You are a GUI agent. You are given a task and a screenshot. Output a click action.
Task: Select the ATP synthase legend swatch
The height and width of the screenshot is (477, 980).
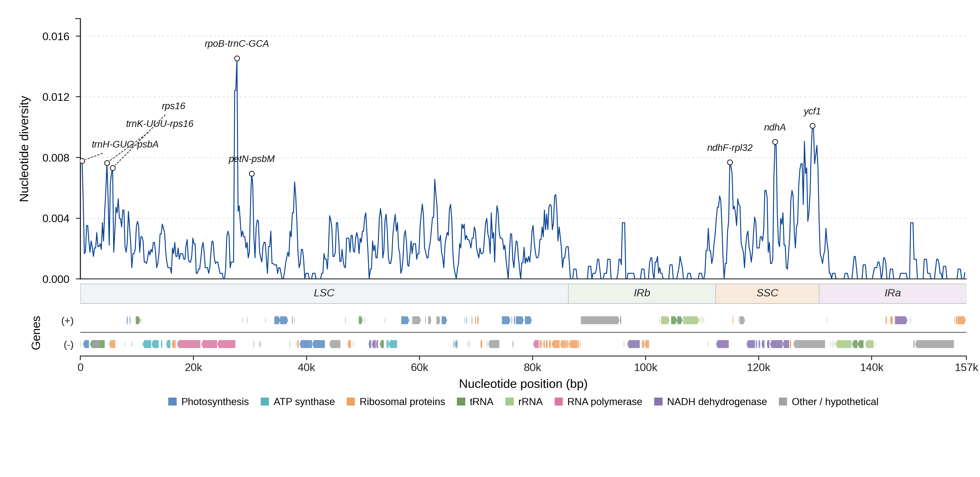tap(265, 402)
